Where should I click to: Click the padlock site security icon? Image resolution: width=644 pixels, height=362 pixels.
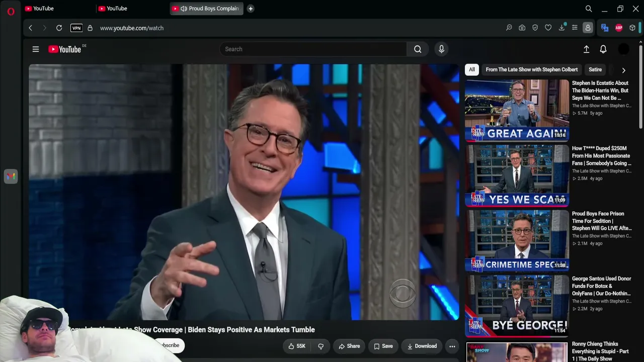coord(90,28)
